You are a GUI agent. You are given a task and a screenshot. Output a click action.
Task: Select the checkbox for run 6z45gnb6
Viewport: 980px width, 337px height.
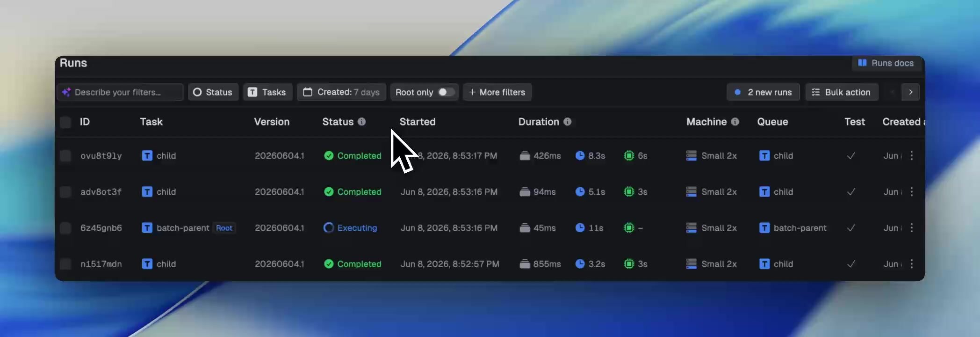pos(65,228)
